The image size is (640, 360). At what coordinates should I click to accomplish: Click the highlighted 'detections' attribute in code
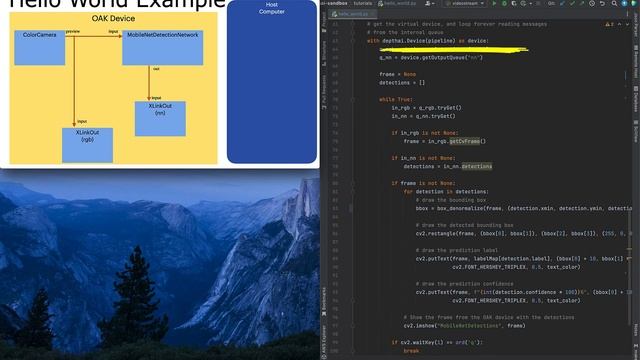[477, 167]
